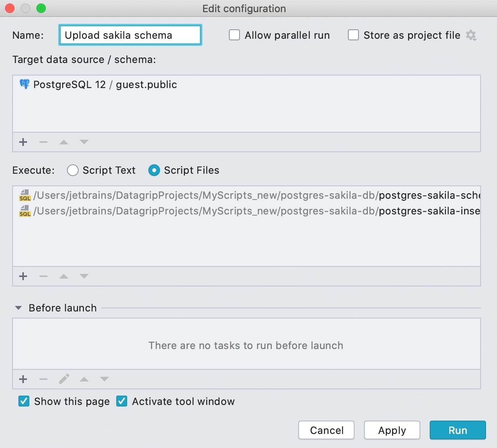
Task: Disable Activate tool window checkbox
Action: pos(122,401)
